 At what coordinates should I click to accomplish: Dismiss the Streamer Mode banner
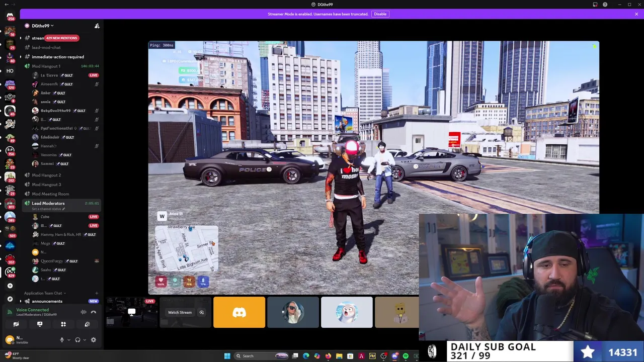click(x=636, y=14)
